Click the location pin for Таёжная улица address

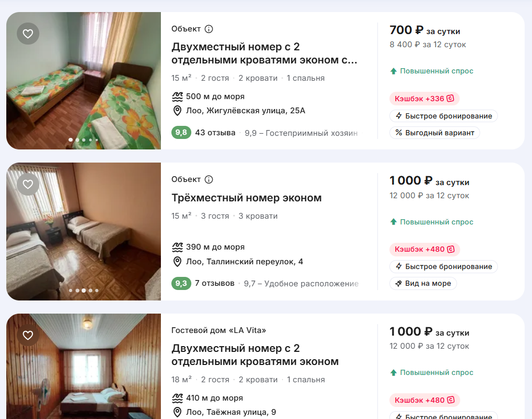177,412
